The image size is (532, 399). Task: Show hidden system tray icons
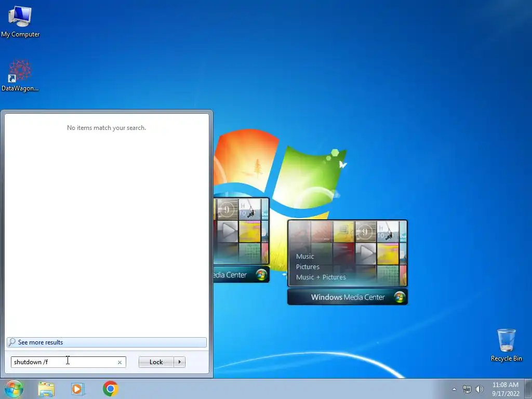(x=454, y=389)
